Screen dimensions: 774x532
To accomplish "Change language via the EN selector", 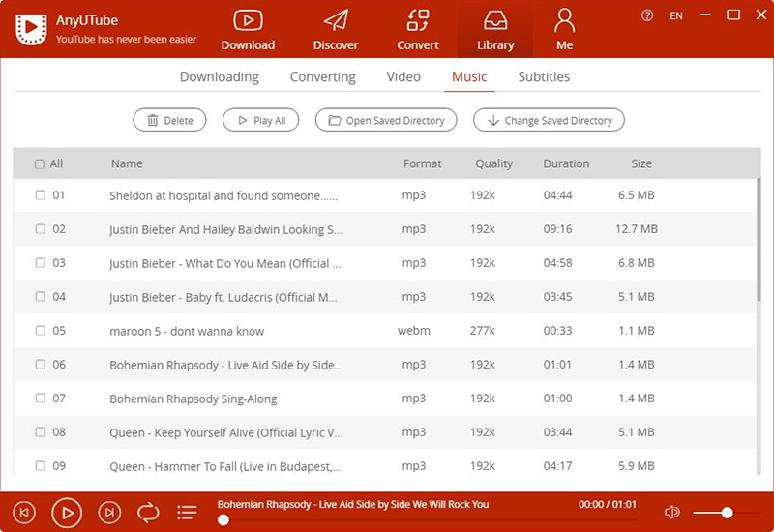I will (676, 15).
